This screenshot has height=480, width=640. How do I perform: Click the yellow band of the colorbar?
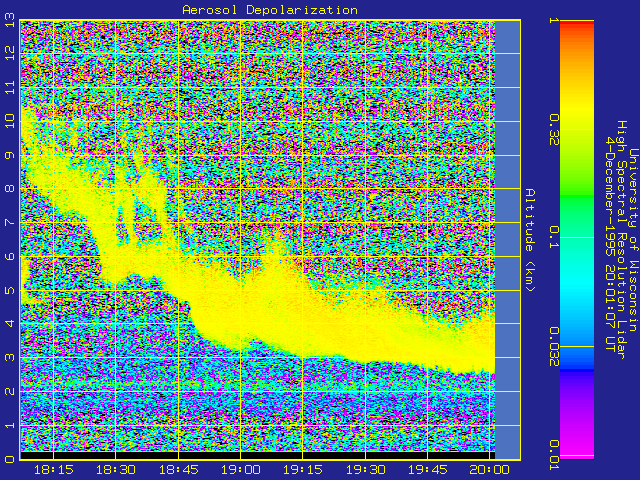(x=577, y=108)
